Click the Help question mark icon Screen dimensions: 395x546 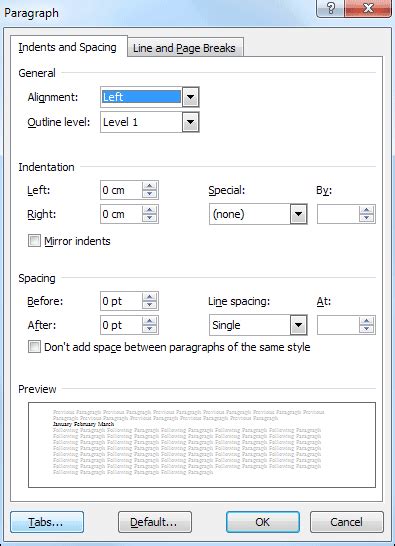click(330, 8)
